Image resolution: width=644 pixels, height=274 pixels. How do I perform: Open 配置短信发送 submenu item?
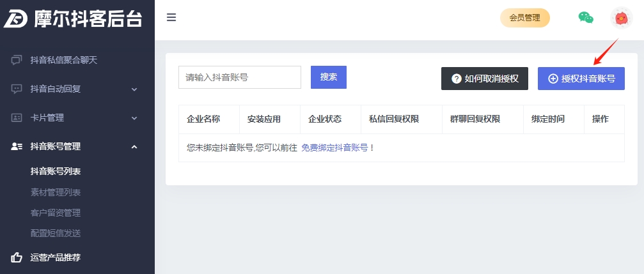(x=56, y=233)
